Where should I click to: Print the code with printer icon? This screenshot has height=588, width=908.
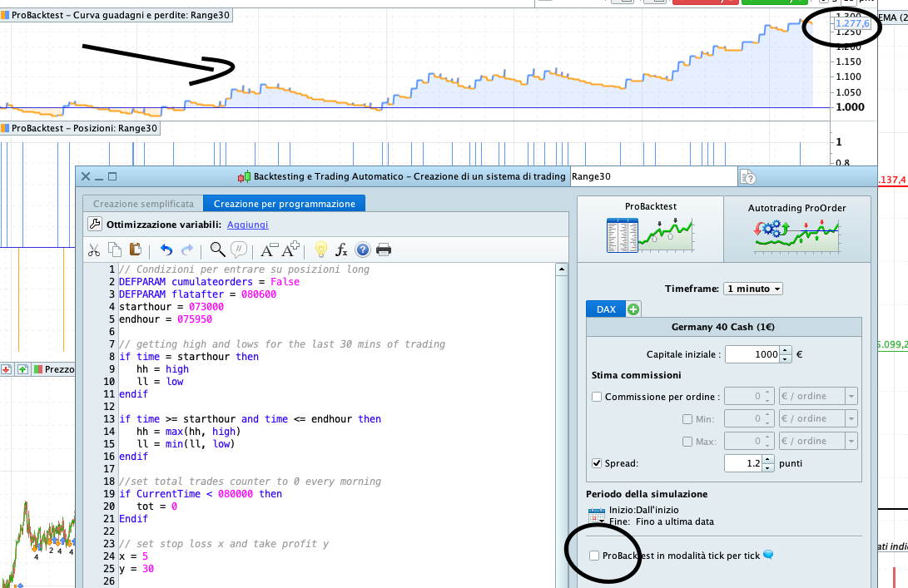point(384,250)
